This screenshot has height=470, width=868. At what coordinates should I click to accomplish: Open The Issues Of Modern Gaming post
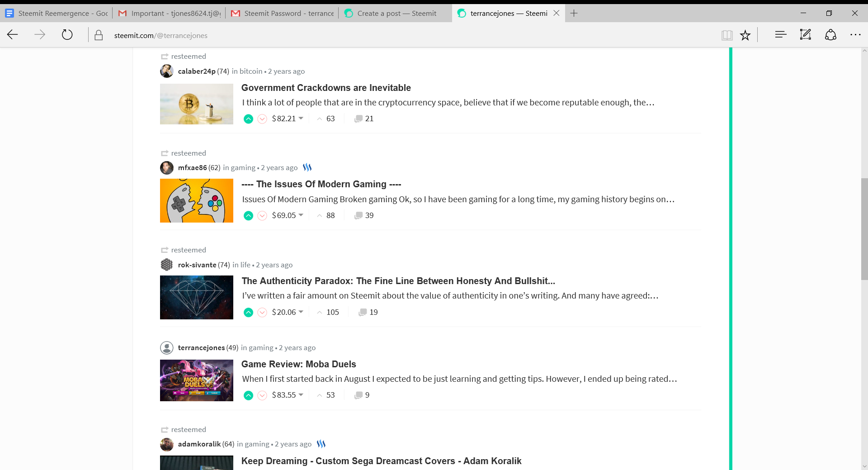321,184
